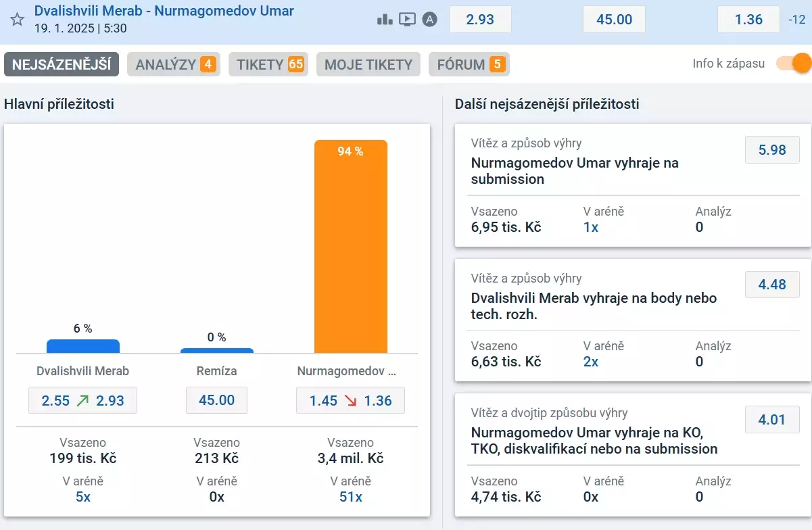Star the Dvalishvili–Nurmagomedov match as favorite
Viewport: 812px width, 530px height.
17,20
